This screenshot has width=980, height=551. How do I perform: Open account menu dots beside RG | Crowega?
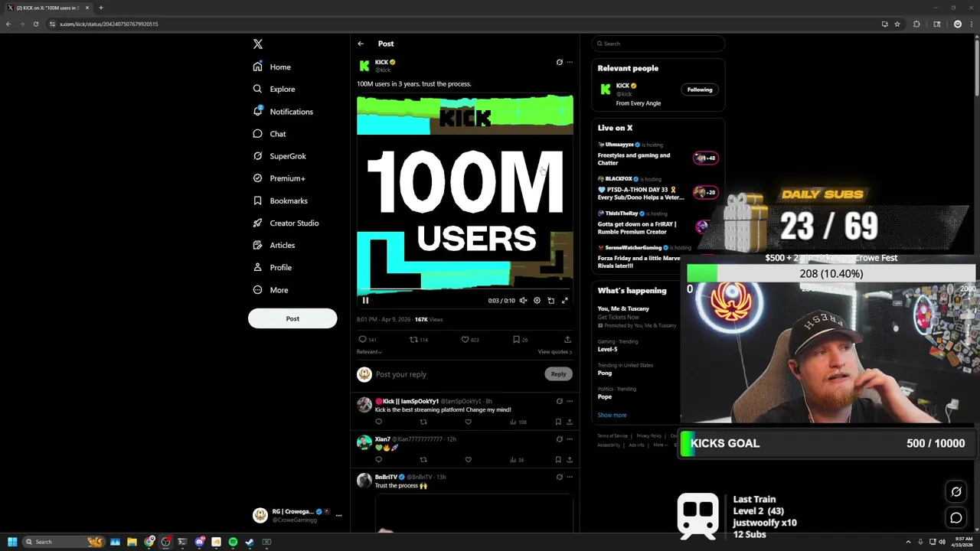tap(338, 515)
